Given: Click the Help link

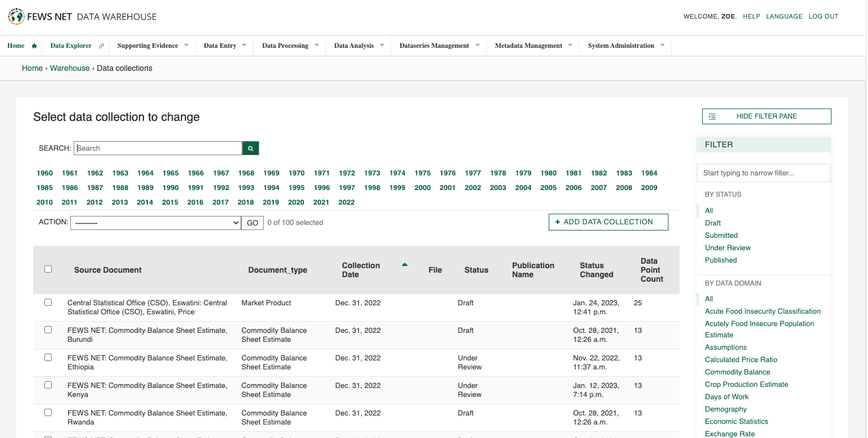Looking at the screenshot, I should [752, 16].
